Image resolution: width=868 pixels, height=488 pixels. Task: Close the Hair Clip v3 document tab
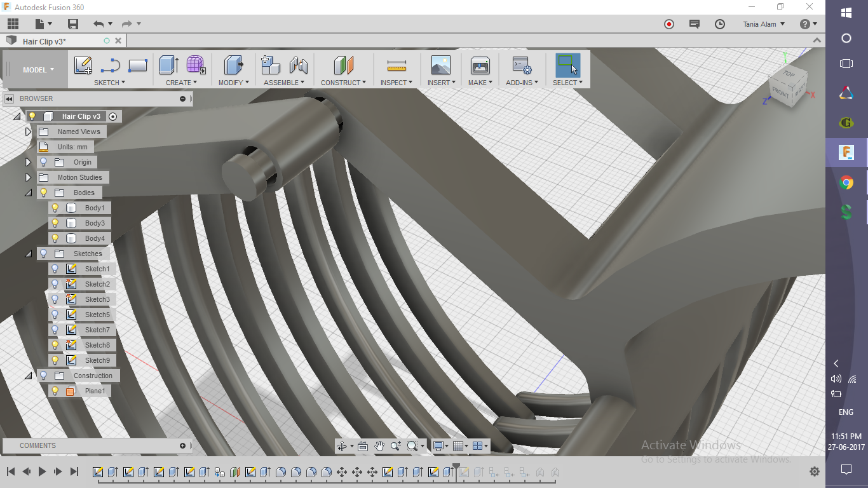click(x=118, y=41)
